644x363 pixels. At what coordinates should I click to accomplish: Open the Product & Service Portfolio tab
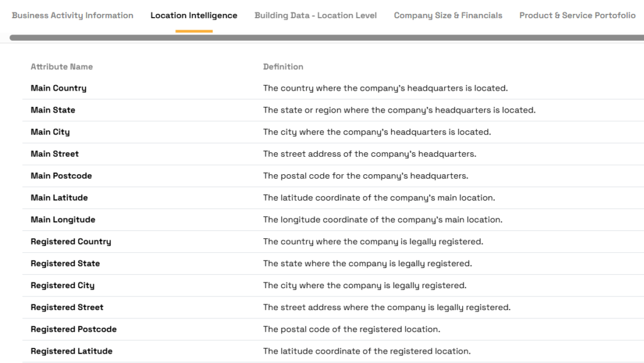point(577,15)
